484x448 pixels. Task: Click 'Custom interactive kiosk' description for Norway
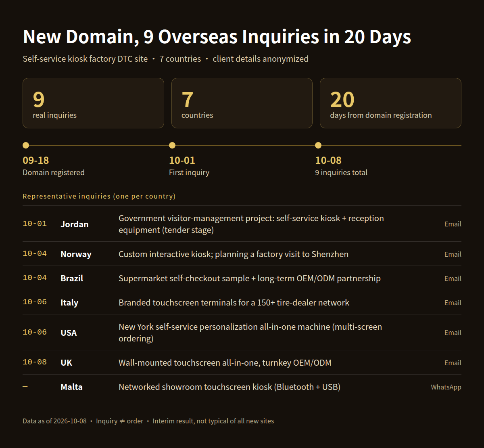point(234,254)
